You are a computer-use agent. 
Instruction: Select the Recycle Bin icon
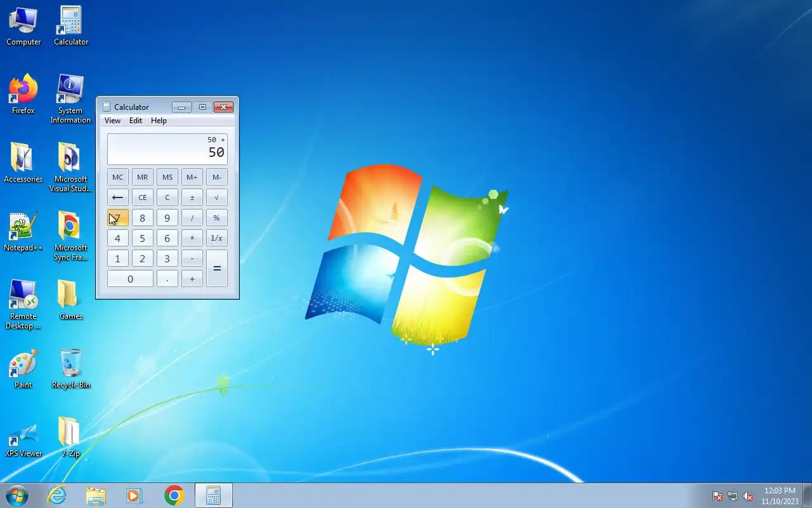[70, 369]
